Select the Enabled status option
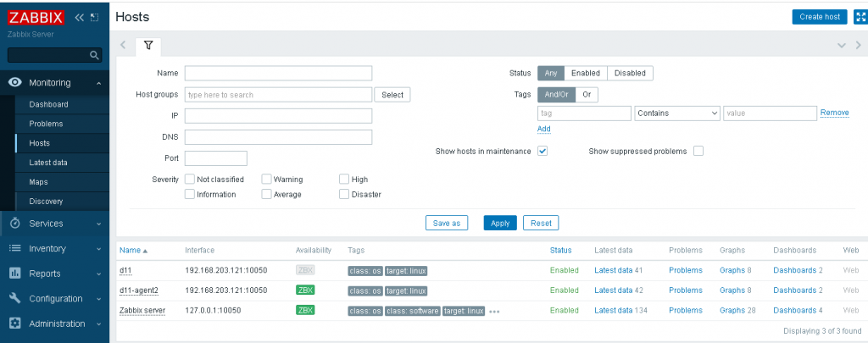 (x=586, y=73)
